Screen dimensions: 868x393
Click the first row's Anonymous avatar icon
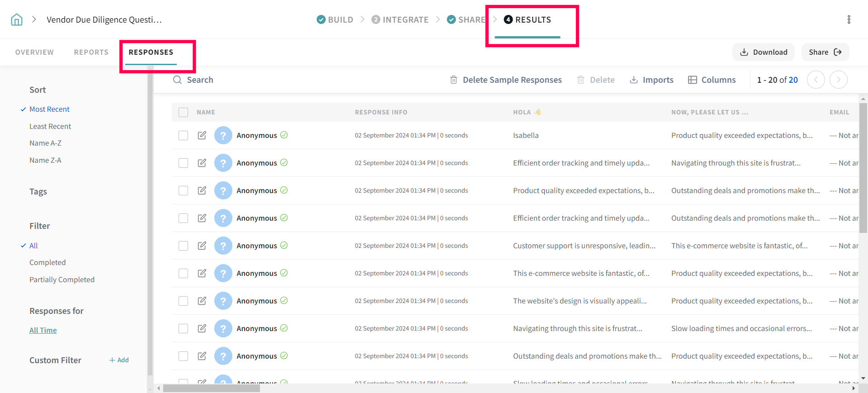tap(223, 135)
